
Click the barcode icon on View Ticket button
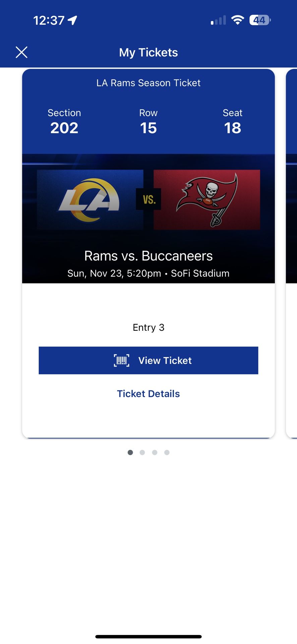pos(122,360)
